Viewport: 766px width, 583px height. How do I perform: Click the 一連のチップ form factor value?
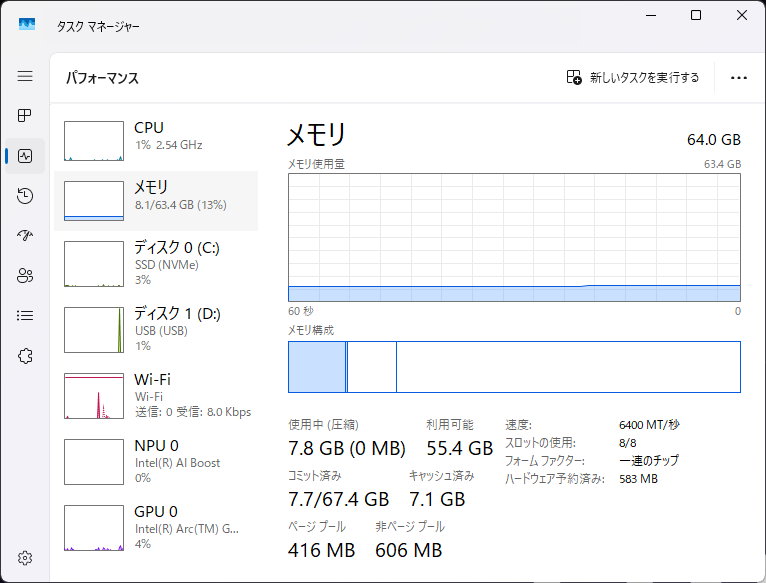coord(649,460)
